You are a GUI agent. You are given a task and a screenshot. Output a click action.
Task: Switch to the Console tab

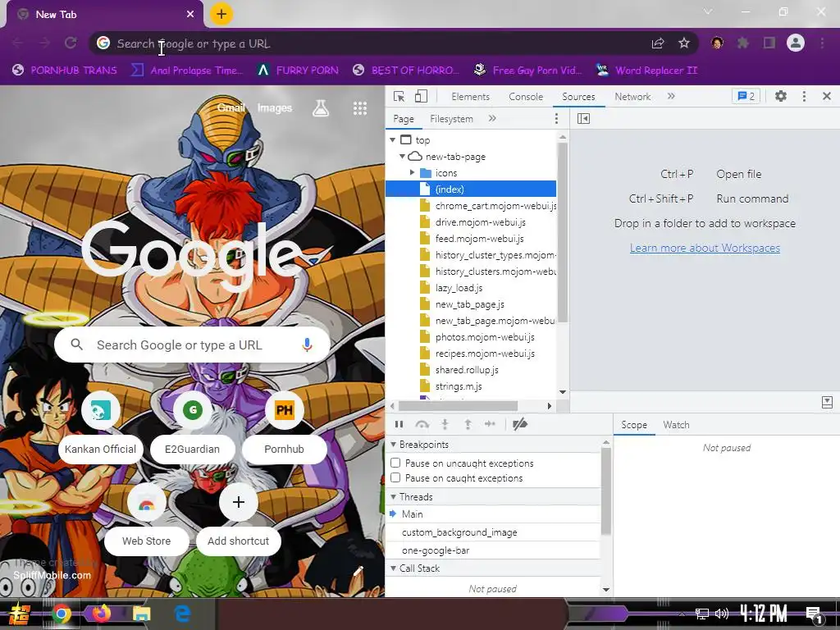[x=526, y=97]
